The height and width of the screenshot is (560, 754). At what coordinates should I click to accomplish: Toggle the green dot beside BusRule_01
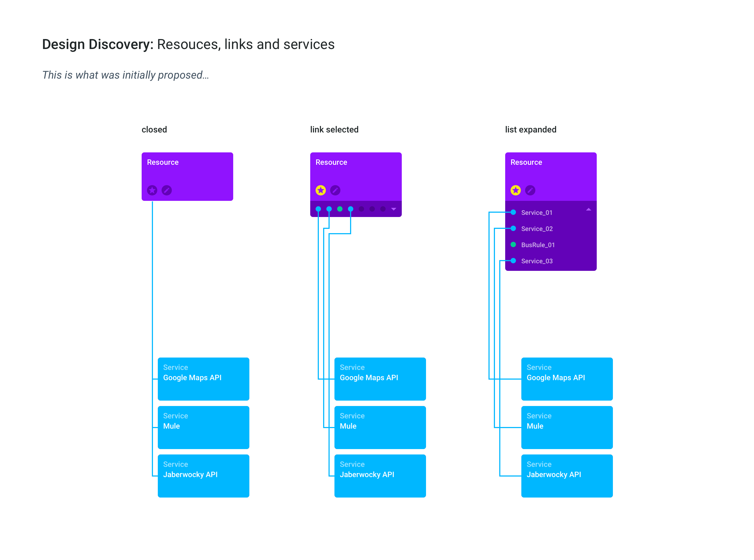pyautogui.click(x=513, y=244)
